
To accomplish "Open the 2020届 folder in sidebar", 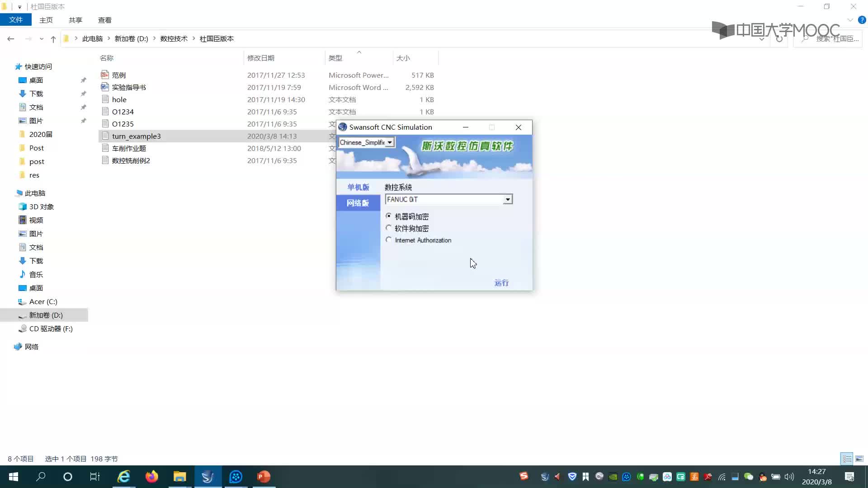I will (x=41, y=134).
